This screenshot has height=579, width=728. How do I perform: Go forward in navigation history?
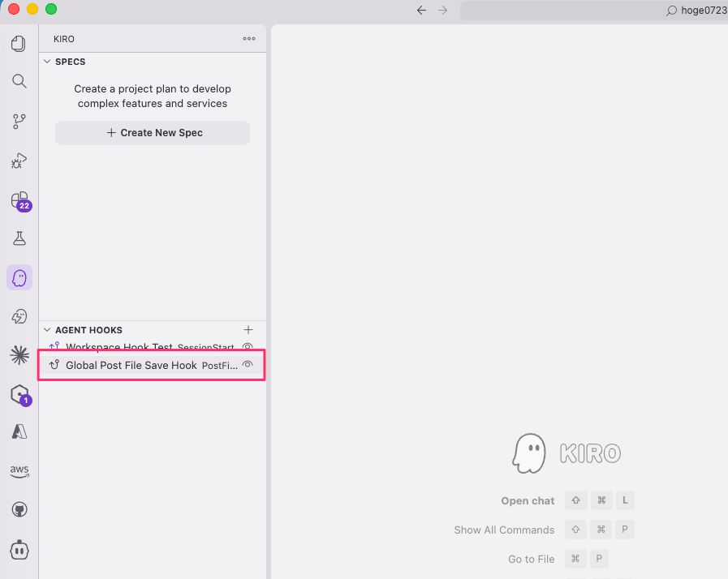tap(443, 11)
